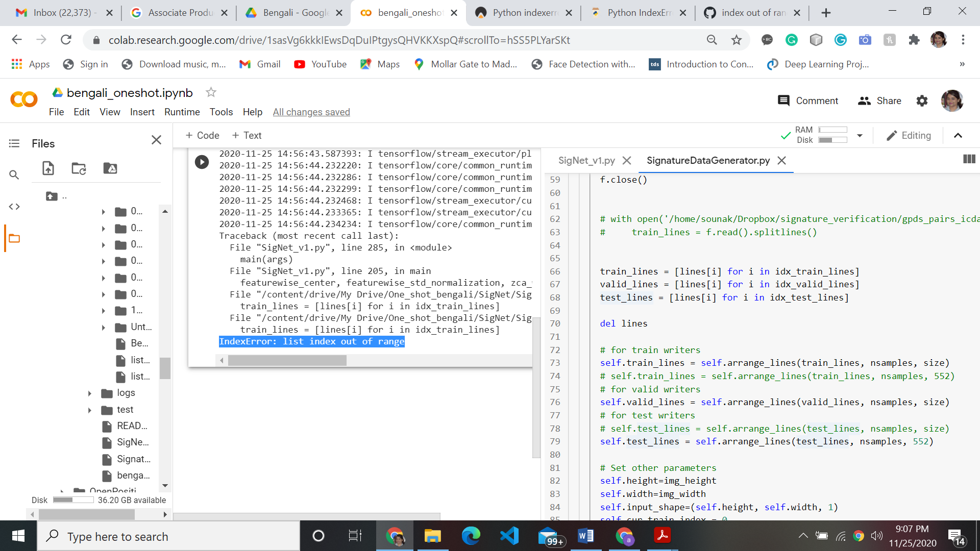
Task: Toggle the editor split layout icon
Action: (x=968, y=160)
